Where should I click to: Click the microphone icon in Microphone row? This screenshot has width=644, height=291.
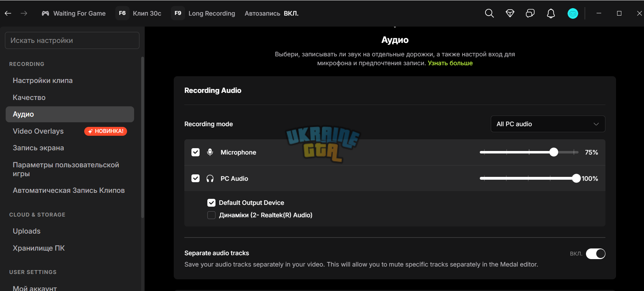click(210, 152)
